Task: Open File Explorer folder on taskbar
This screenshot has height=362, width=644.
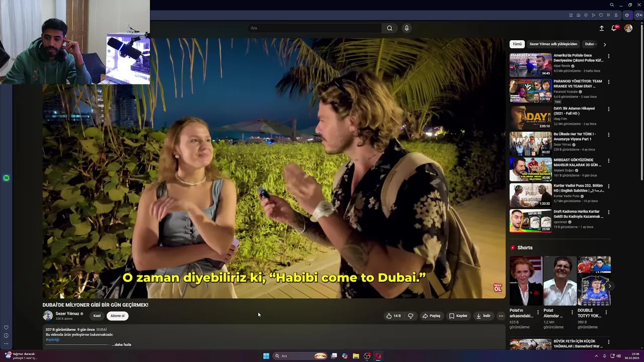Action: pos(356,356)
